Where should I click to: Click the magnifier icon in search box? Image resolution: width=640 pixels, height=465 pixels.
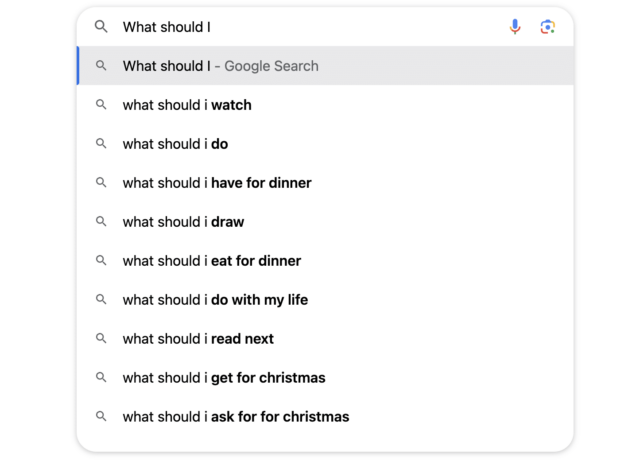pyautogui.click(x=101, y=27)
